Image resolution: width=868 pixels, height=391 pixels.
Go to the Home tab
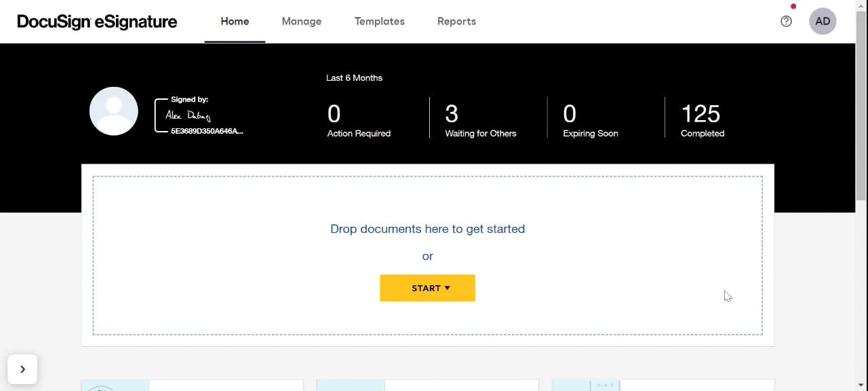[x=235, y=21]
